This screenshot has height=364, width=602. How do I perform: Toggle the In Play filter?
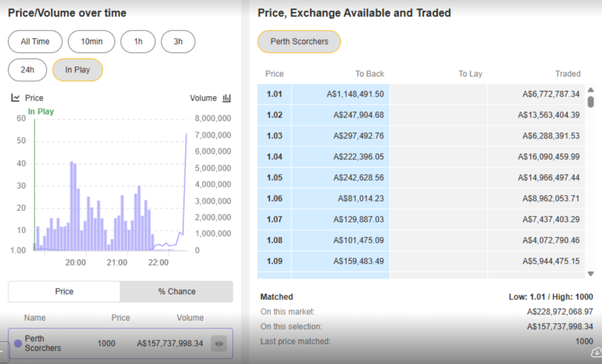(x=77, y=70)
